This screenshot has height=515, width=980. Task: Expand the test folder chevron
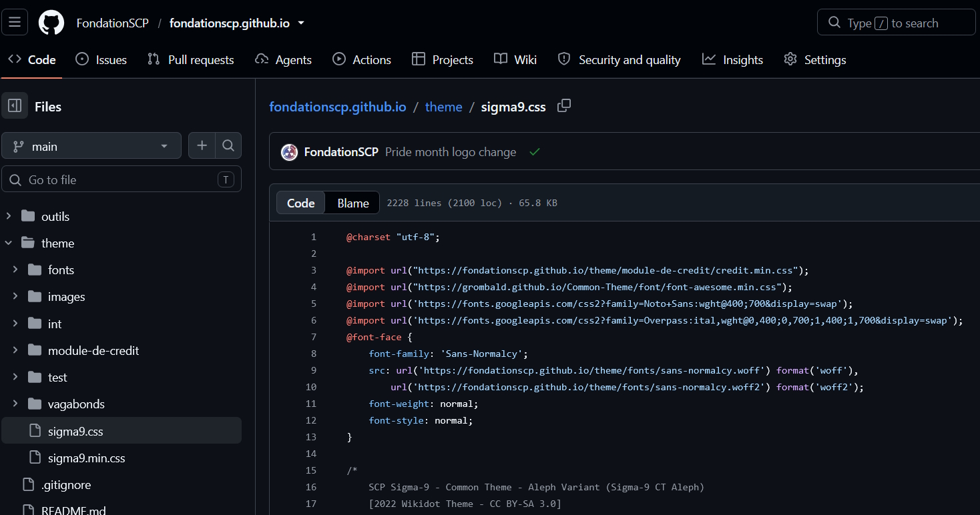point(15,377)
